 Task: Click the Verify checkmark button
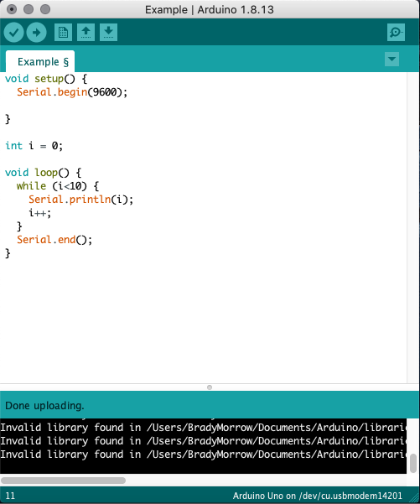pyautogui.click(x=13, y=32)
